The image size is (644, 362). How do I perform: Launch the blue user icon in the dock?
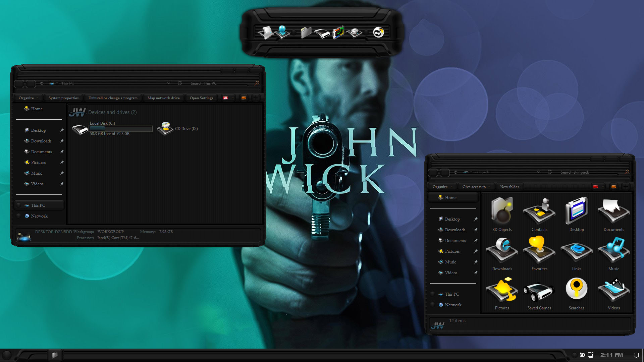click(x=282, y=32)
